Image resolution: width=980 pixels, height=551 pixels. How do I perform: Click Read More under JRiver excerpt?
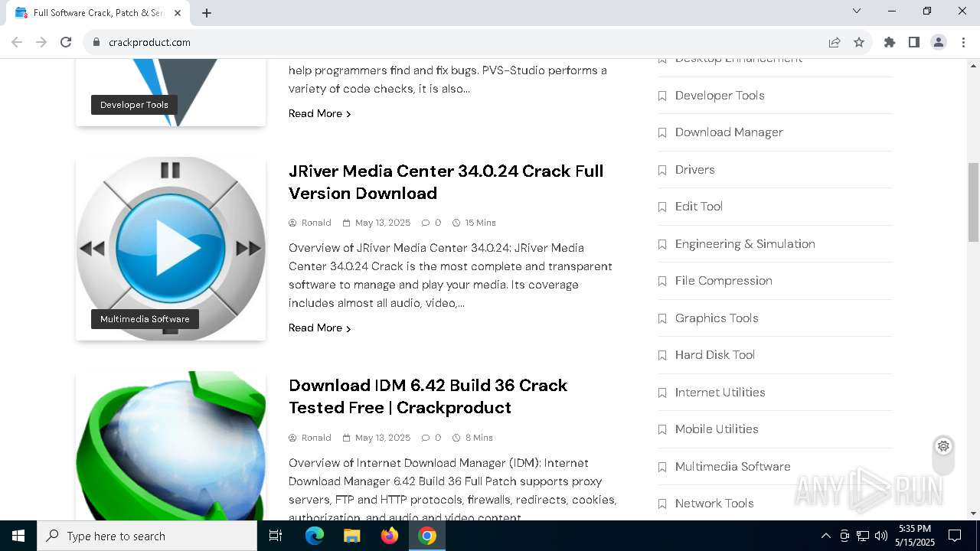click(x=319, y=328)
